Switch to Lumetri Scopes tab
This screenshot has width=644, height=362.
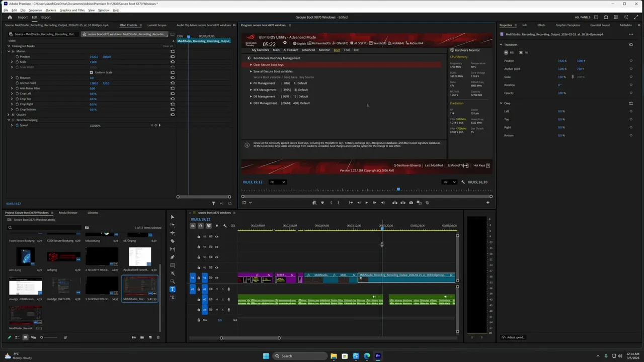click(x=156, y=25)
